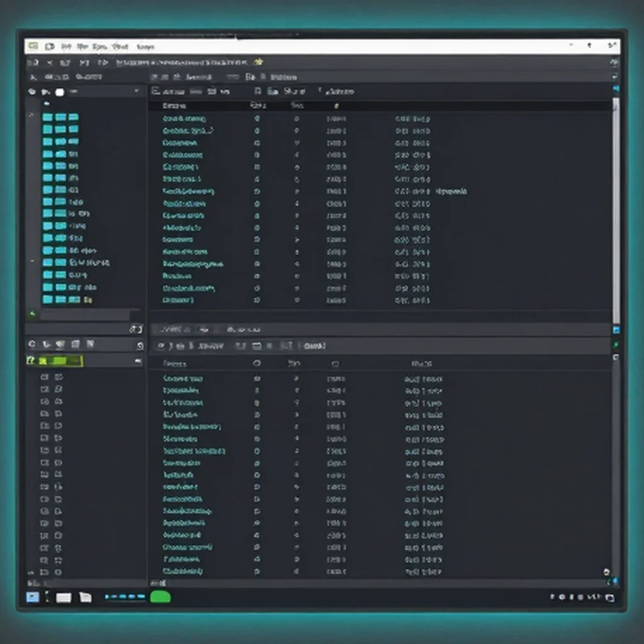The width and height of the screenshot is (644, 644).
Task: Select the last teal folder row in the tree
Action: click(67, 299)
